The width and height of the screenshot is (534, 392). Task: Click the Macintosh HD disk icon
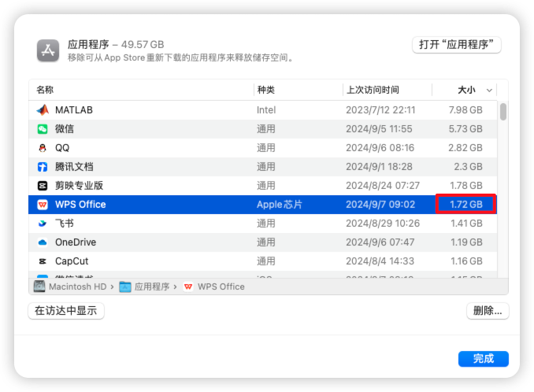[39, 287]
